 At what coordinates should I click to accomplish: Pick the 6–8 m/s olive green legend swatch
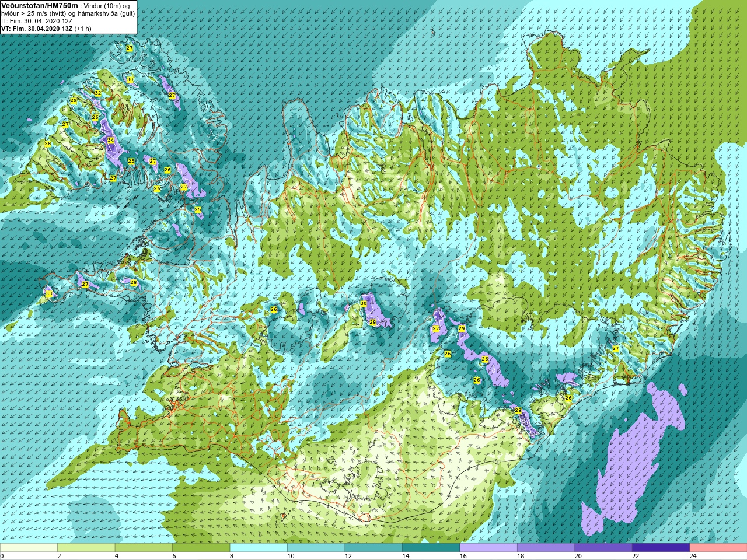pos(201,548)
